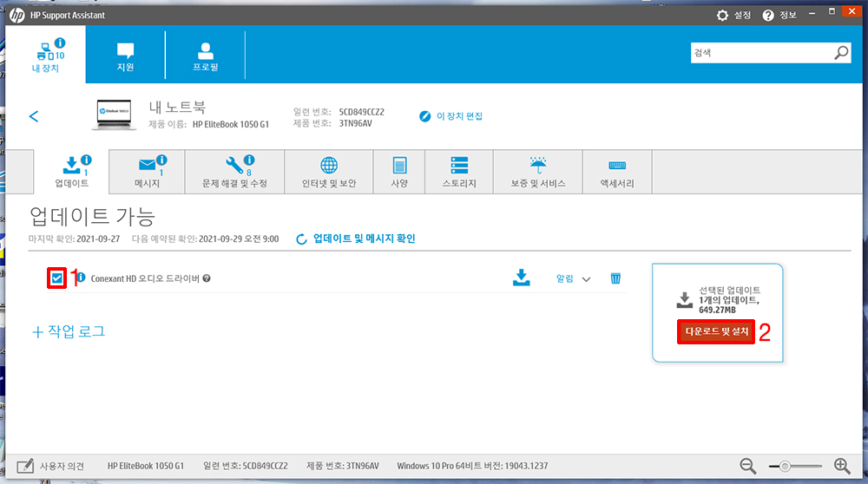This screenshot has width=868, height=484.
Task: Click the zoom level slider handle
Action: [785, 467]
